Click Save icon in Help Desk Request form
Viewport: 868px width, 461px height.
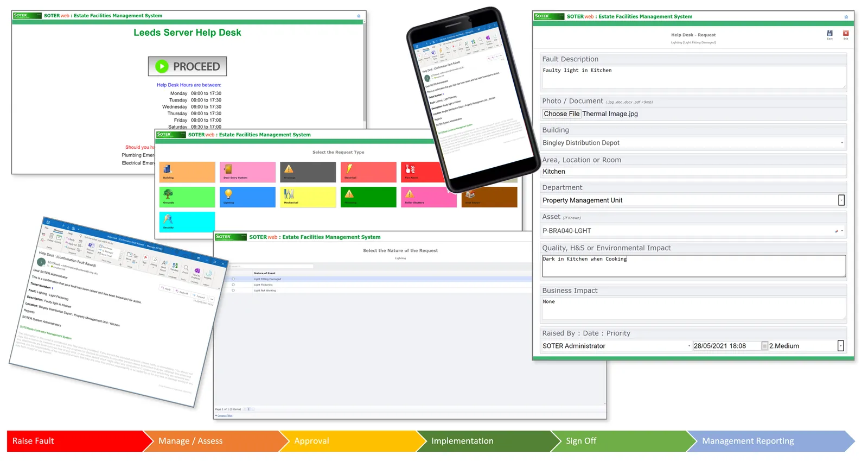click(x=829, y=34)
